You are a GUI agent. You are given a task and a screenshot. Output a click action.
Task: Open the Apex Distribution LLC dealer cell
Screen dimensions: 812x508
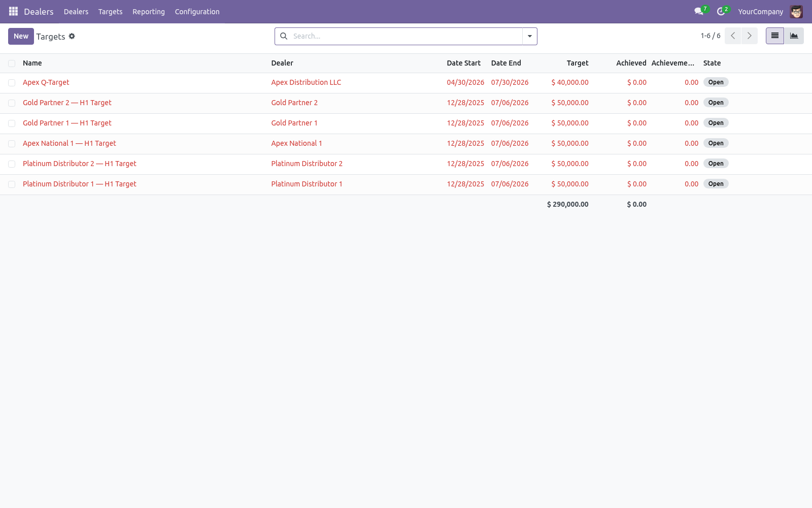(306, 82)
